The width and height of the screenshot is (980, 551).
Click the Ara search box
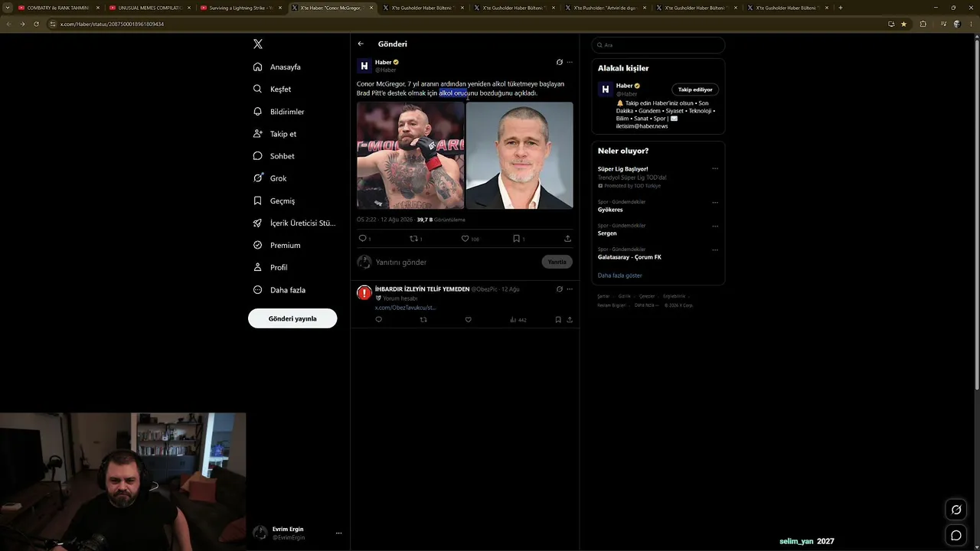coord(658,45)
